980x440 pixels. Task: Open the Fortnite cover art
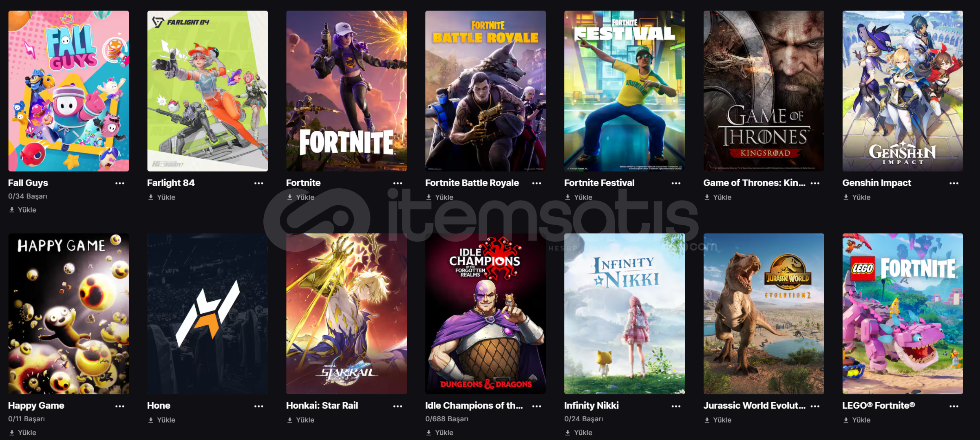[x=347, y=91]
